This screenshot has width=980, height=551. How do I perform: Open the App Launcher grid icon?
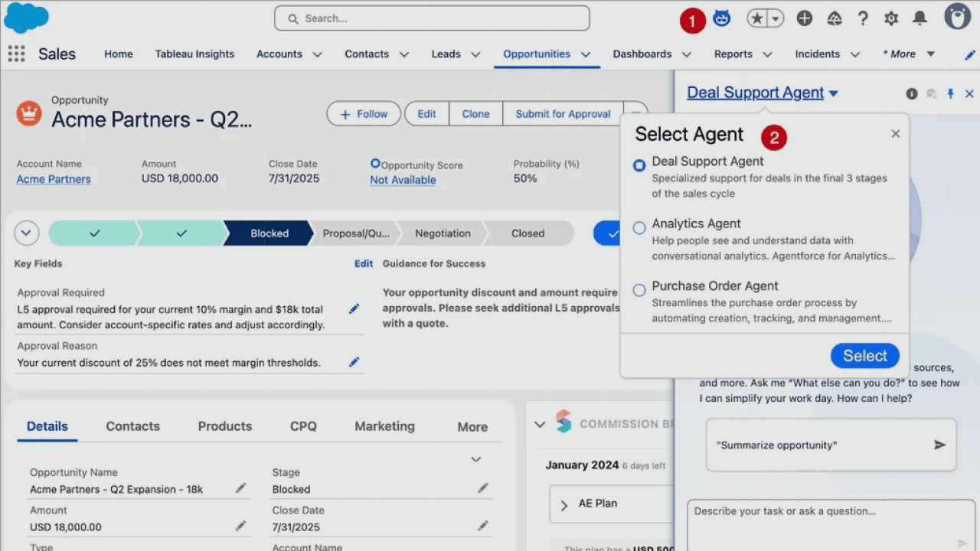point(16,54)
